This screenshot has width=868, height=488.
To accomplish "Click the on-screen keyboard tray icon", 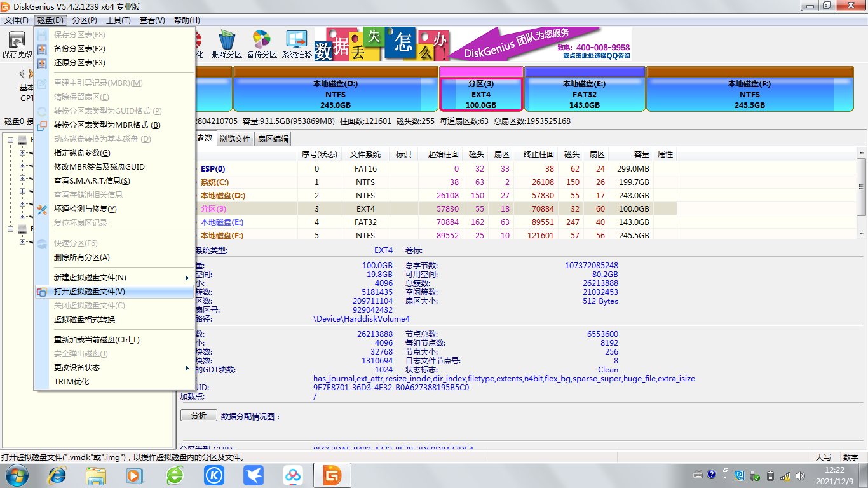I will (698, 474).
